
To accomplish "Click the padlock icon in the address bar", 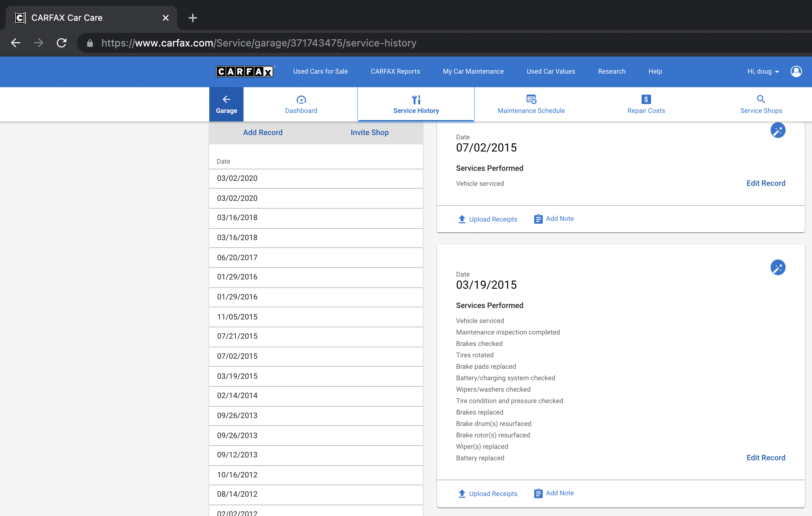I will click(x=90, y=43).
